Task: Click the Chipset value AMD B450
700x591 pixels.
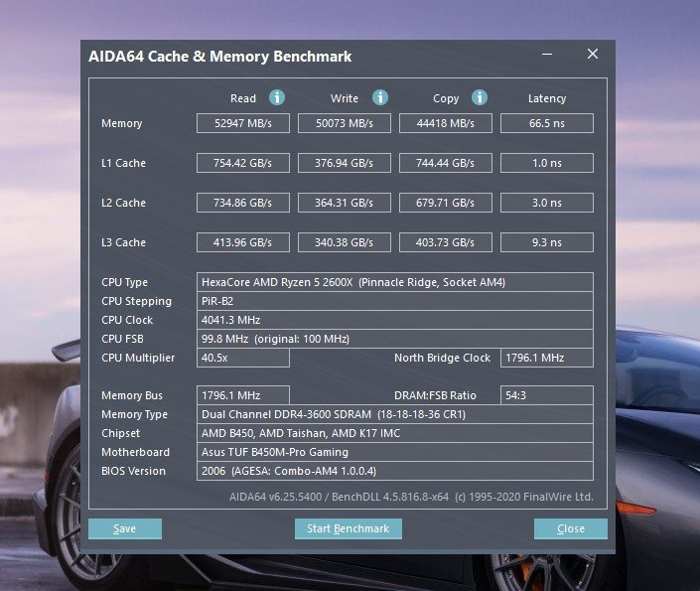Action: [394, 433]
